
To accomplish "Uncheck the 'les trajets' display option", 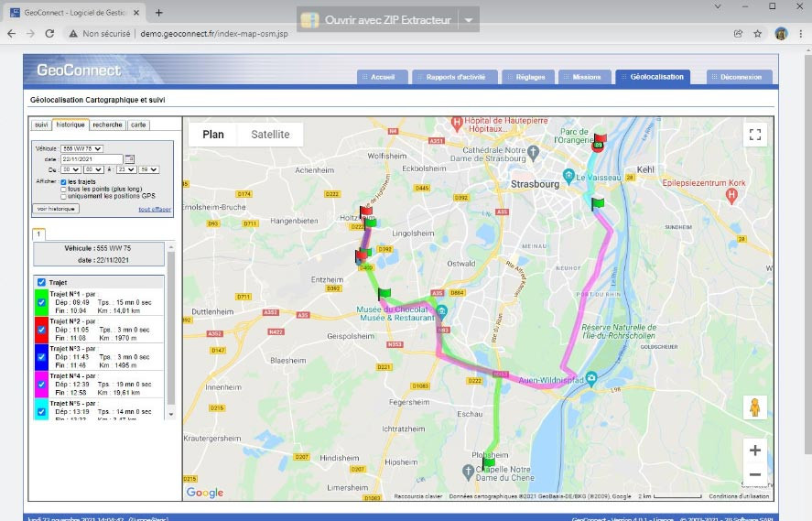I will point(63,181).
